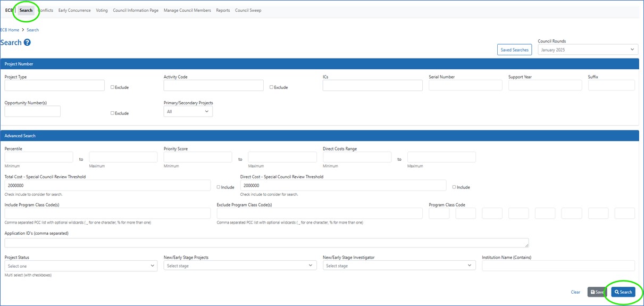Open the Saved Searches button
This screenshot has width=644, height=306.
pos(515,49)
